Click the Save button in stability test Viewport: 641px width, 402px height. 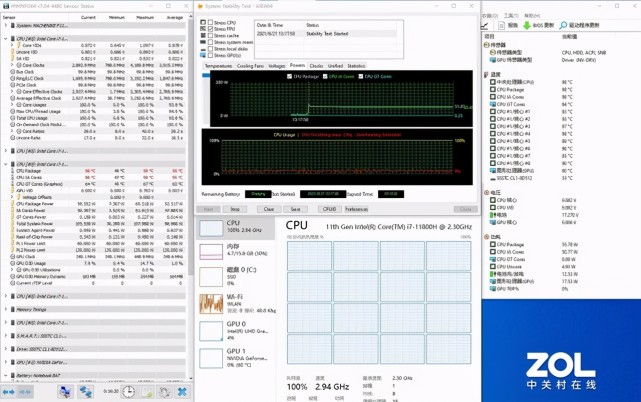295,209
